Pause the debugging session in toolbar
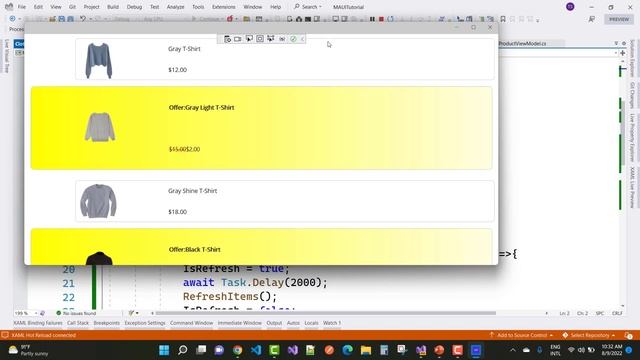The width and height of the screenshot is (640, 360). coord(372,19)
